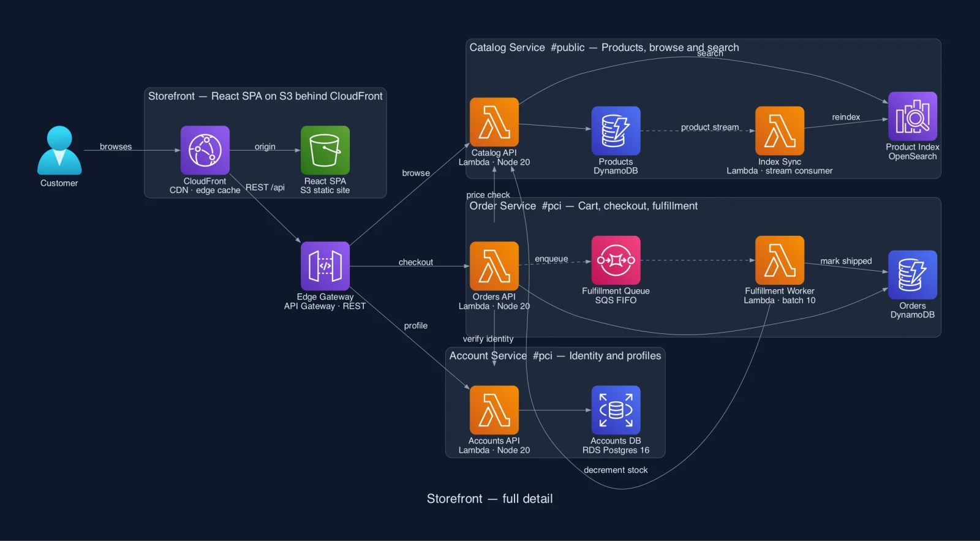980x541 pixels.
Task: Select the 'price check' edge label
Action: [x=488, y=195]
